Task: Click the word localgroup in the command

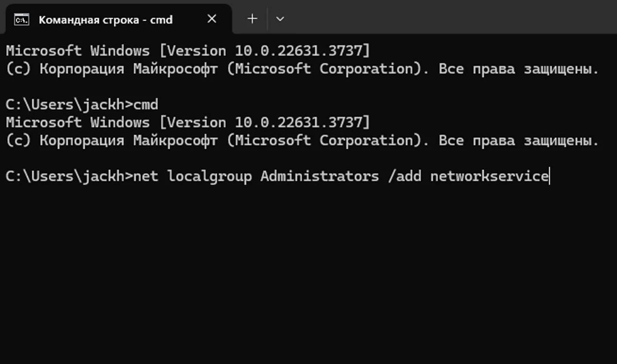Action: [210, 176]
